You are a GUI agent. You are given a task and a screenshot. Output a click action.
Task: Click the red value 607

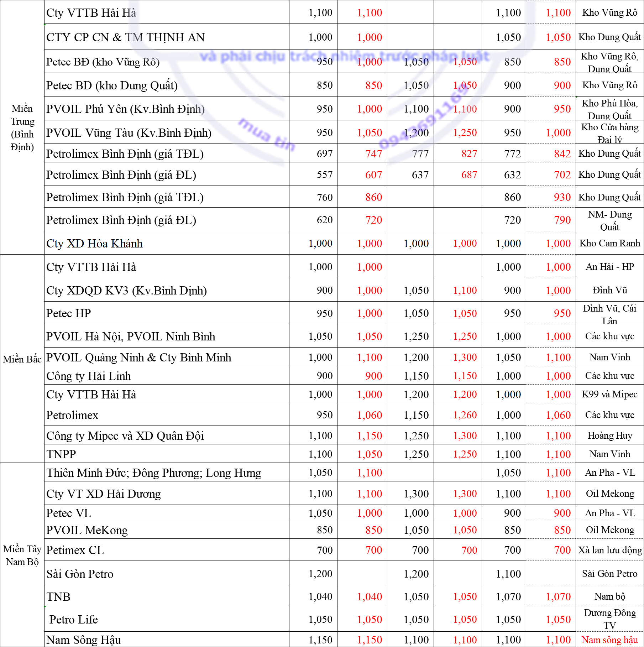pyautogui.click(x=373, y=175)
